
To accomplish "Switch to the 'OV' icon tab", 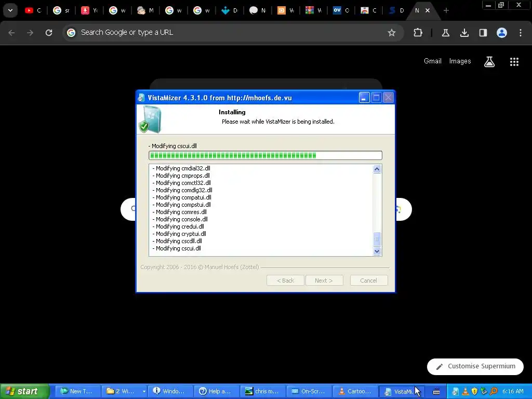I will pos(341,10).
